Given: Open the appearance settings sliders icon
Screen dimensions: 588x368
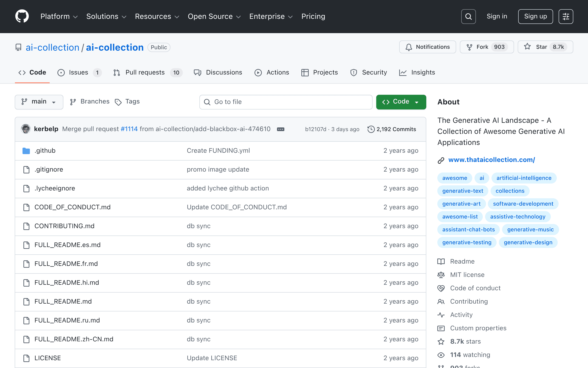Looking at the screenshot, I should pyautogui.click(x=566, y=17).
